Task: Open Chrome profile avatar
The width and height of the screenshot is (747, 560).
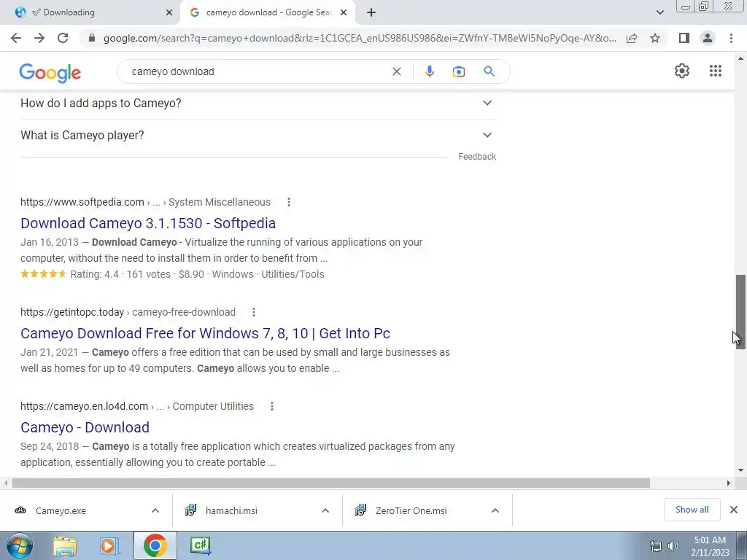Action: tap(708, 38)
